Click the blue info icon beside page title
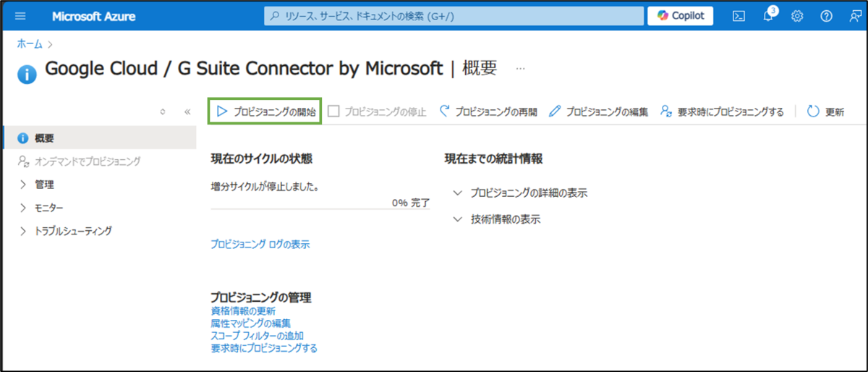868x372 pixels. pos(27,74)
